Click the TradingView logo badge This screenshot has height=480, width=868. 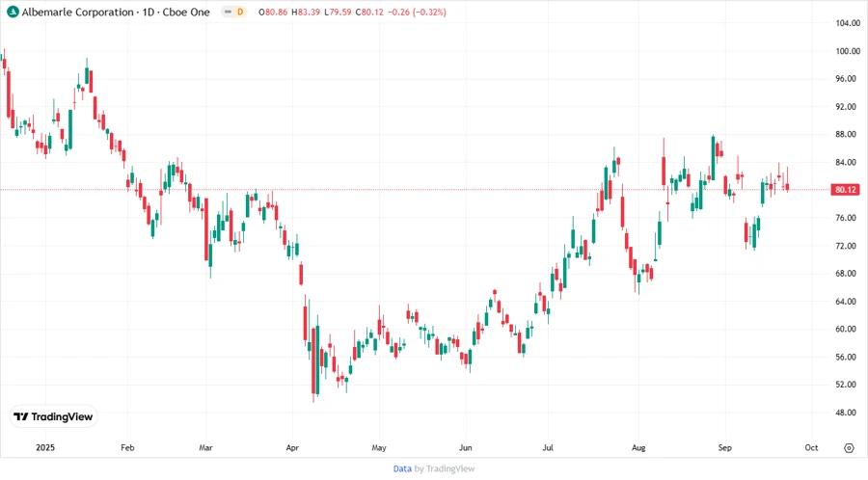tap(54, 417)
